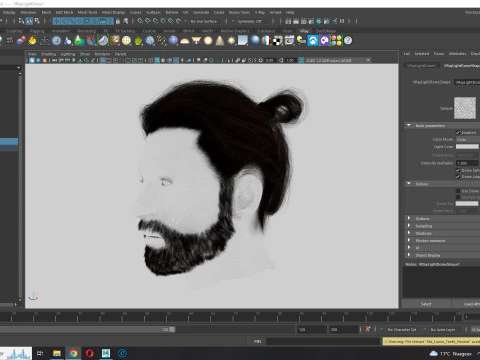Expand the Options section

(409, 218)
